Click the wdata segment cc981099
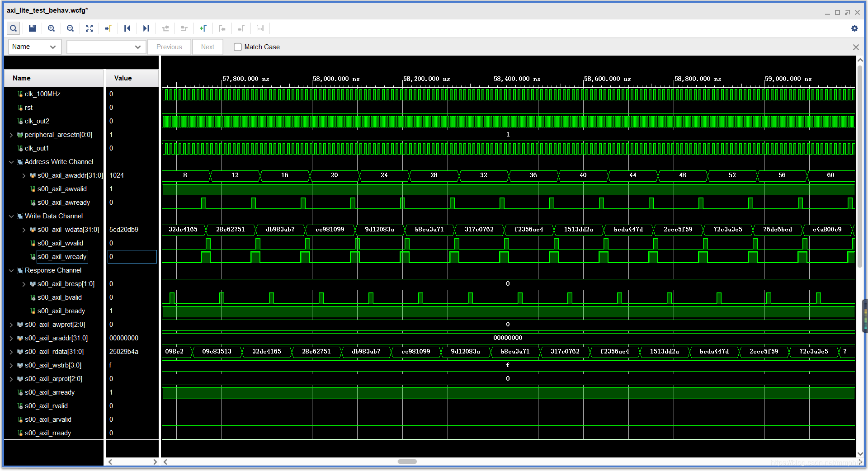This screenshot has height=471, width=868. tap(330, 230)
